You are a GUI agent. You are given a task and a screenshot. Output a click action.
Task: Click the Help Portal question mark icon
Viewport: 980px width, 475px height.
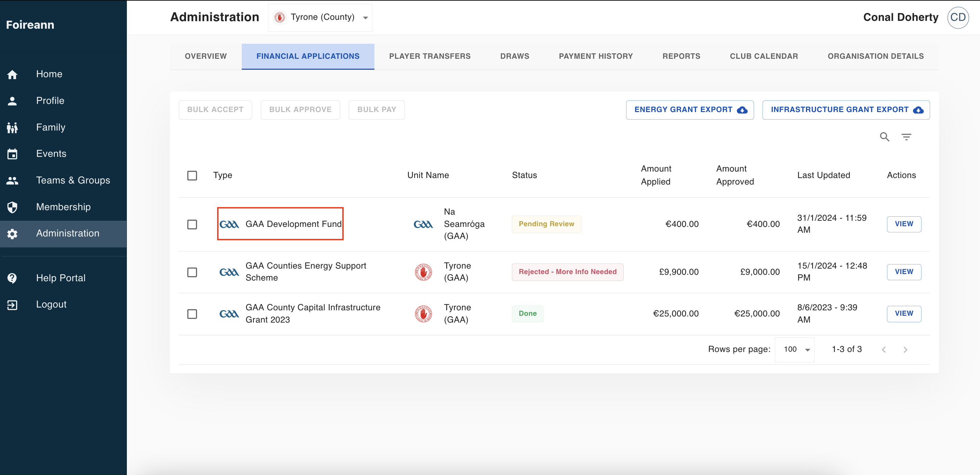12,278
